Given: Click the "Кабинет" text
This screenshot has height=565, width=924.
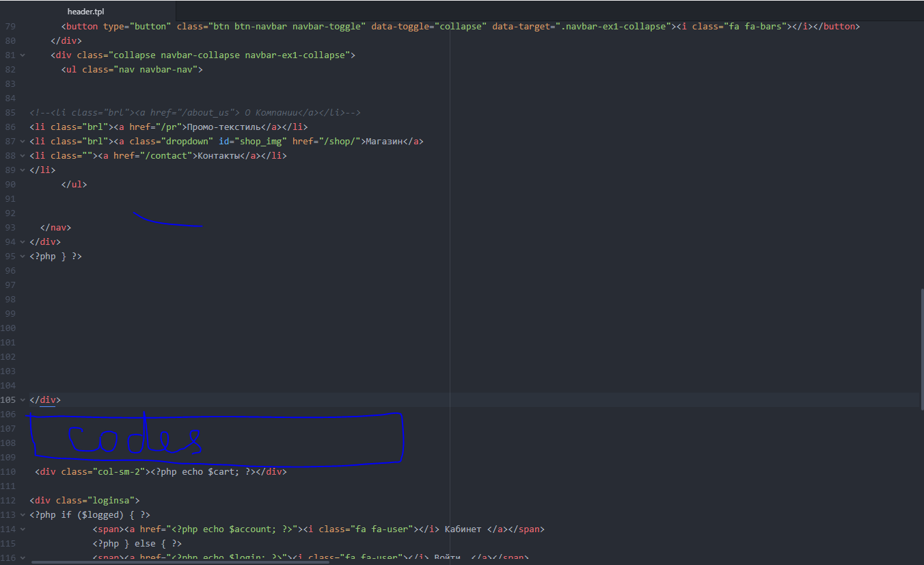Looking at the screenshot, I should pos(463,529).
